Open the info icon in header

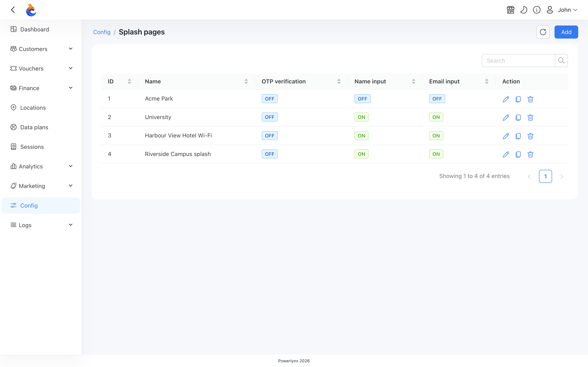pyautogui.click(x=537, y=10)
